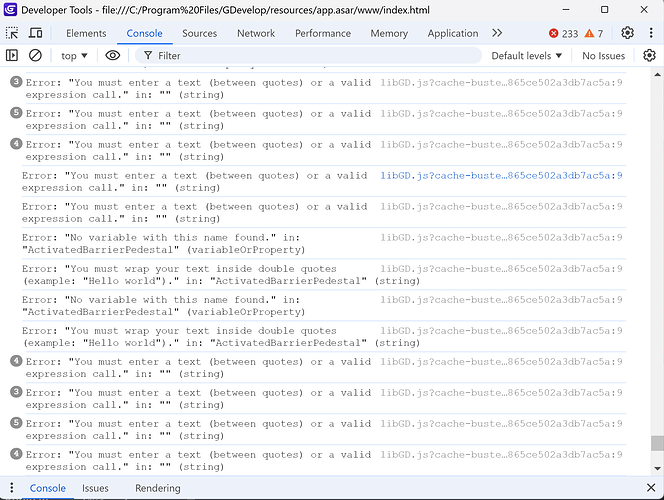The image size is (664, 500).
Task: Focus the Filter input field
Action: point(308,55)
